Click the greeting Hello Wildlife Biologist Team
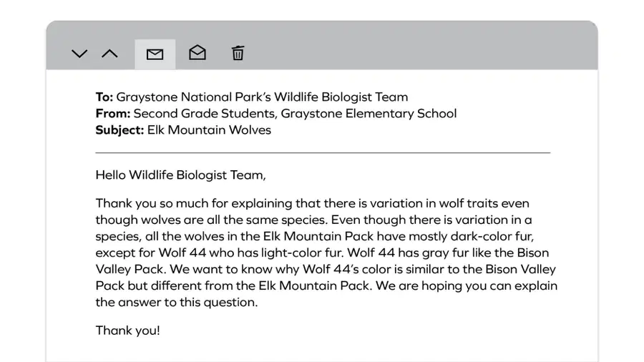The width and height of the screenshot is (644, 362). point(181,175)
